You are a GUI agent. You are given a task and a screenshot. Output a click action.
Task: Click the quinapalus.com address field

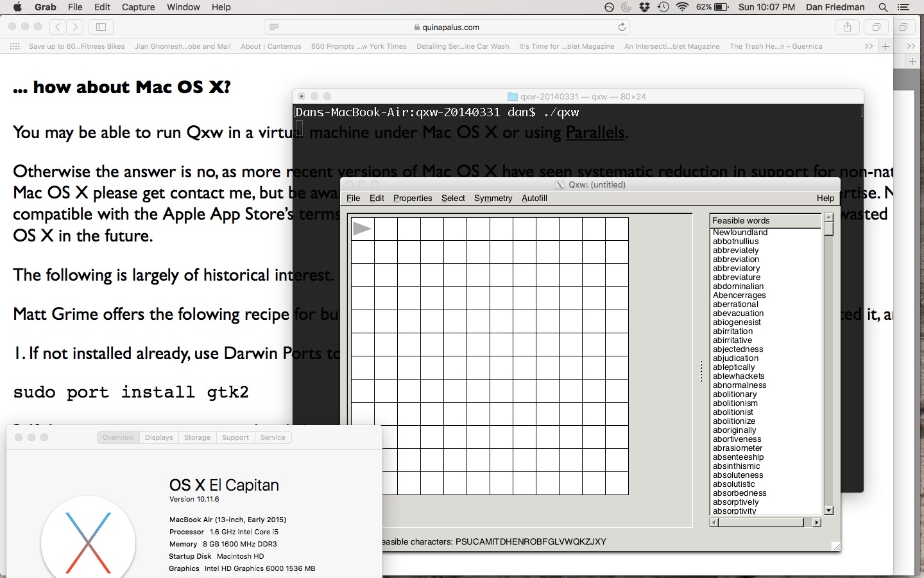click(447, 27)
